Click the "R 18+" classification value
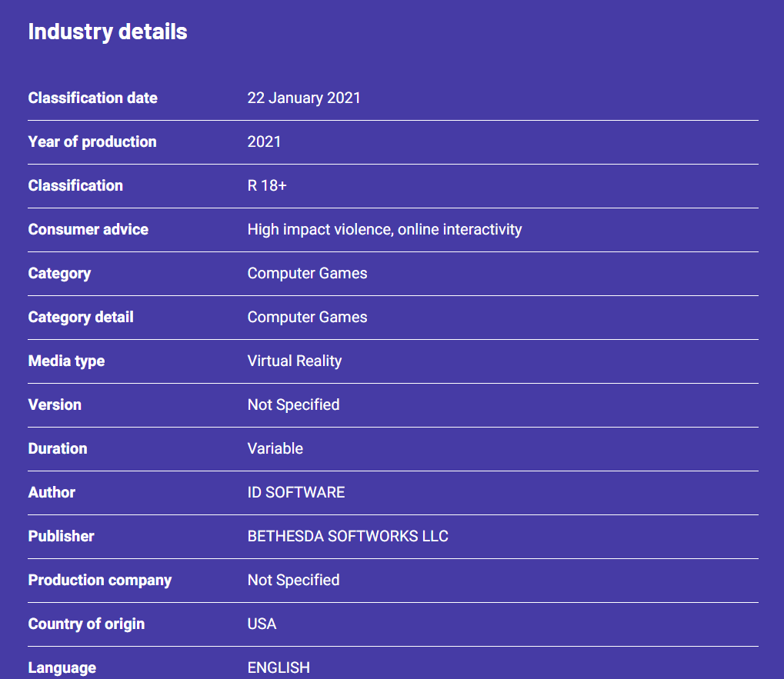 click(x=267, y=185)
